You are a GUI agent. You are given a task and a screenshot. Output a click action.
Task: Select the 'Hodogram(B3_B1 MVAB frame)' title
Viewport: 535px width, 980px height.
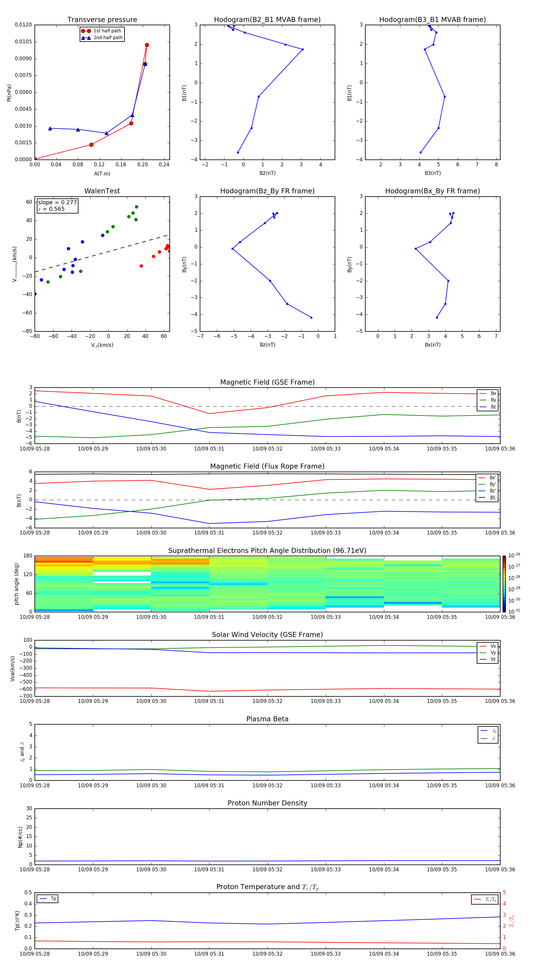[x=432, y=20]
